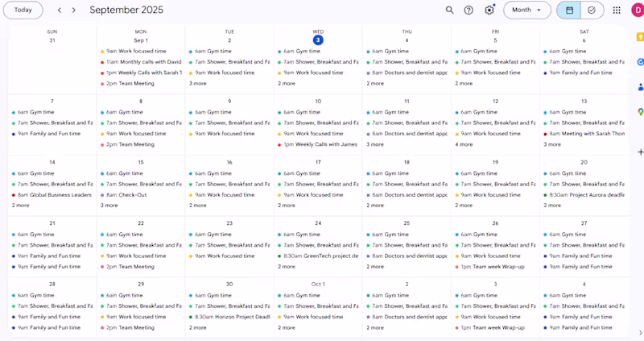Open '8:30am Horizon Project Deadline' event
Screen dimensions: 644x341
[229, 317]
